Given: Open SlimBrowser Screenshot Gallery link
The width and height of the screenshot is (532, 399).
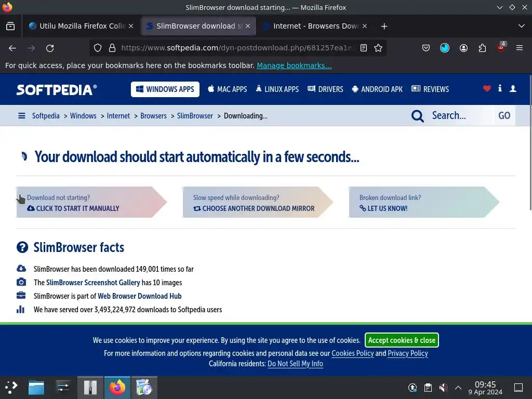Looking at the screenshot, I should click(x=93, y=283).
